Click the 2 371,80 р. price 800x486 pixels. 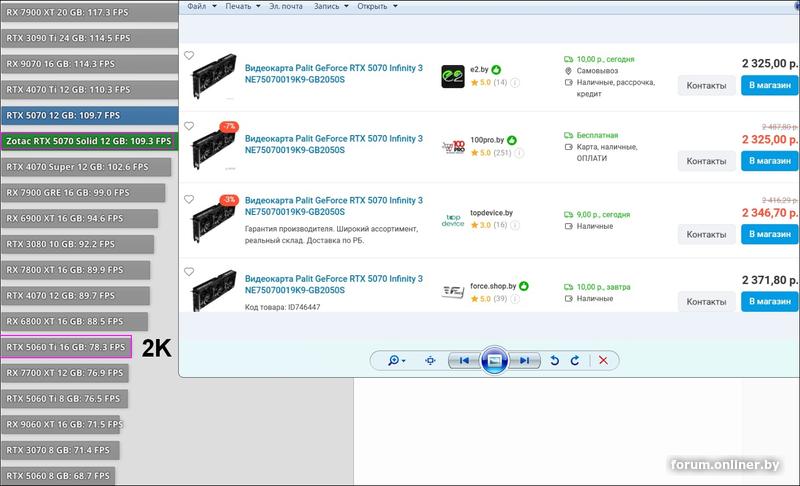coord(769,280)
